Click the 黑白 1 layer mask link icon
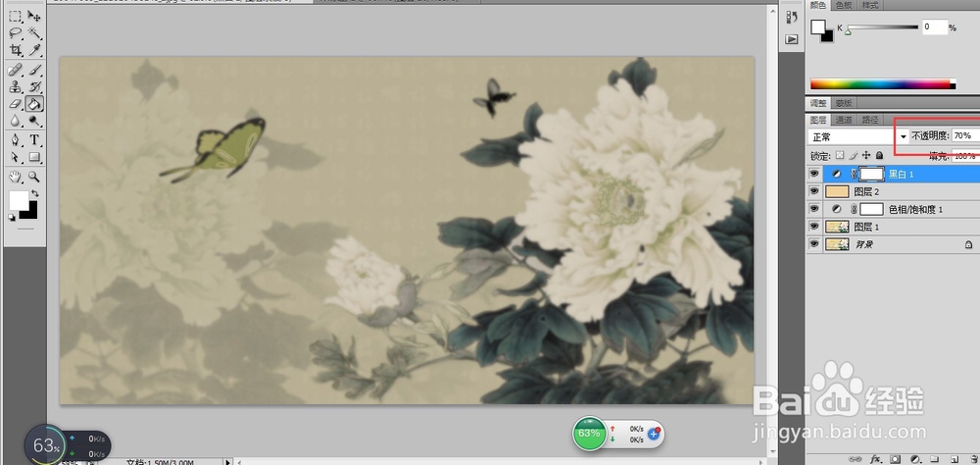The image size is (980, 465). 854,174
